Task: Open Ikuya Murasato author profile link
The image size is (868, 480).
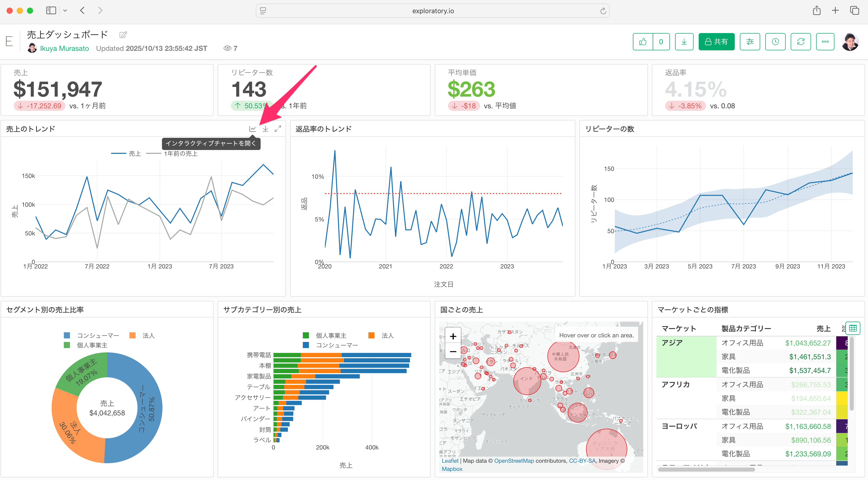Action: [x=64, y=49]
